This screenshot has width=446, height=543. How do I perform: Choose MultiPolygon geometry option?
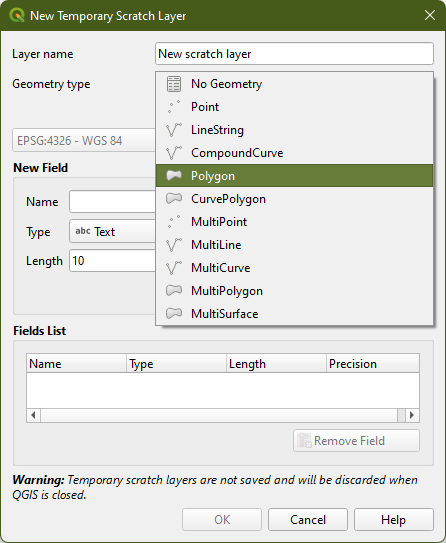tap(294, 291)
